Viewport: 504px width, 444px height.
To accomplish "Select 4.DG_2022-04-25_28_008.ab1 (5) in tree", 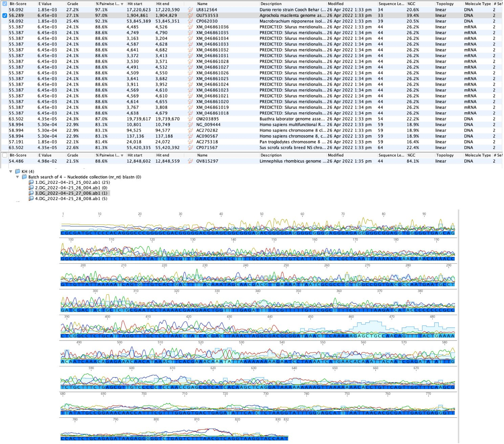I will coord(68,199).
